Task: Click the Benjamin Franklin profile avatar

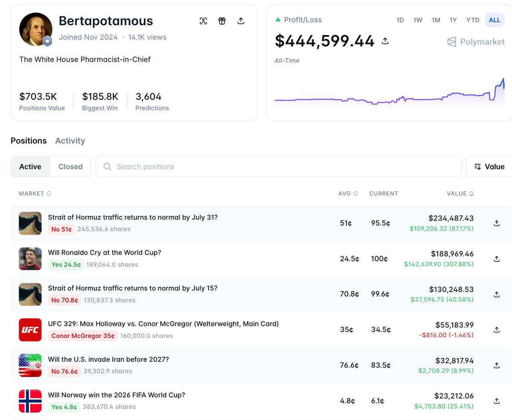Action: coord(36,29)
